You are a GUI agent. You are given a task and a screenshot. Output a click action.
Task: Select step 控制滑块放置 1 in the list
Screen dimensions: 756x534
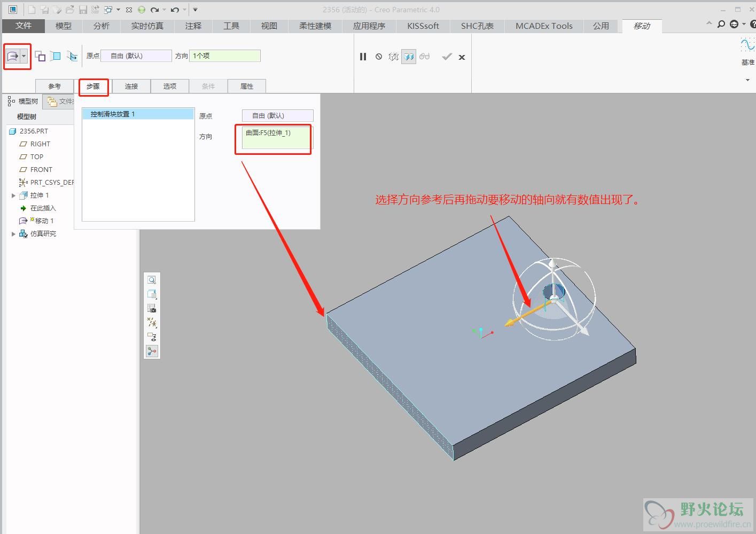138,114
